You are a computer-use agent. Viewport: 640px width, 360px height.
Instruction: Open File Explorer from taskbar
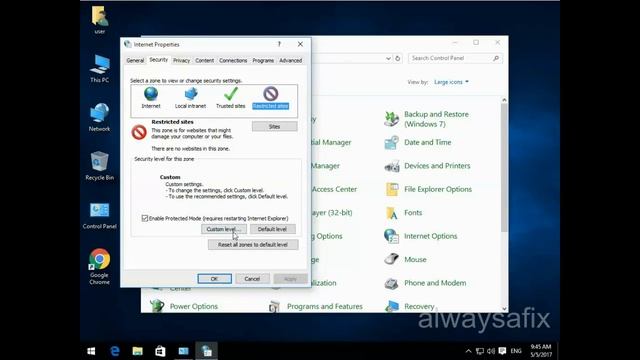tap(138, 351)
